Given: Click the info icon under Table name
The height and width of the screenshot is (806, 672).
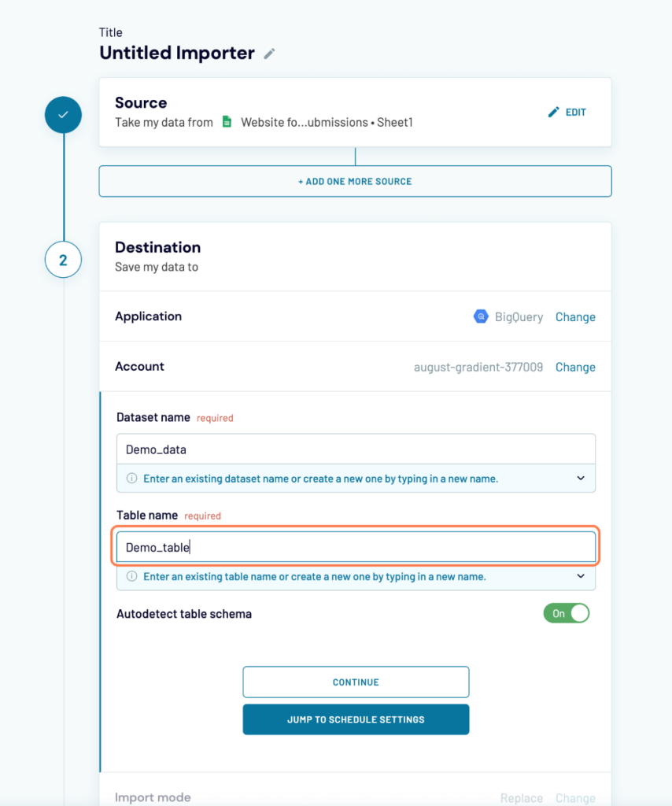Looking at the screenshot, I should click(x=131, y=577).
